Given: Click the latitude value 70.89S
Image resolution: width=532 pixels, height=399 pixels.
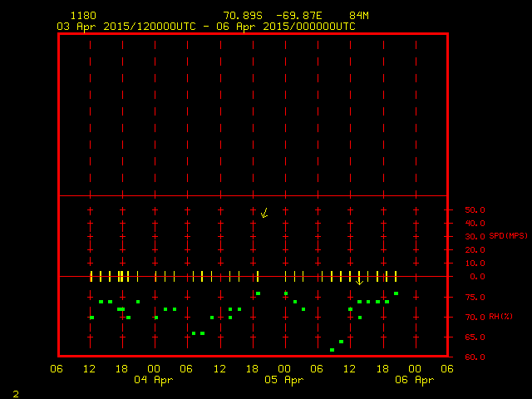Looking at the screenshot, I should coord(244,16).
